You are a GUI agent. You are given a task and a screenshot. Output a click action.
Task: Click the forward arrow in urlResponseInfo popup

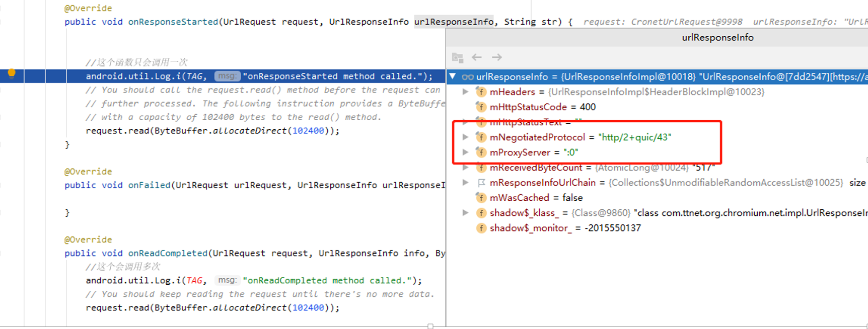click(497, 57)
